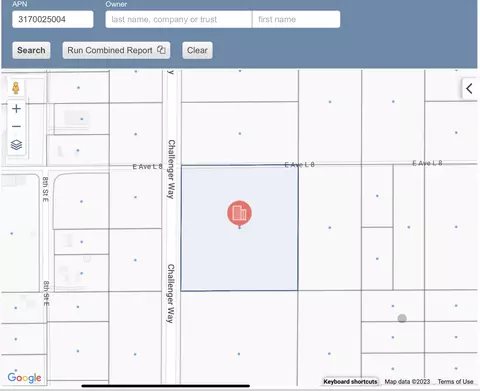Run Combined Report
Screen dimensions: 480x391
pos(116,50)
